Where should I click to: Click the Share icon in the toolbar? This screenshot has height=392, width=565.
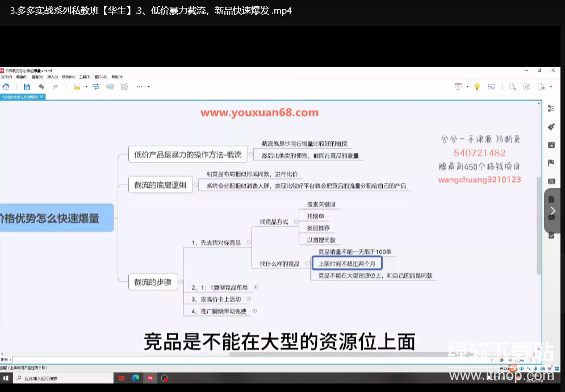tap(527, 87)
